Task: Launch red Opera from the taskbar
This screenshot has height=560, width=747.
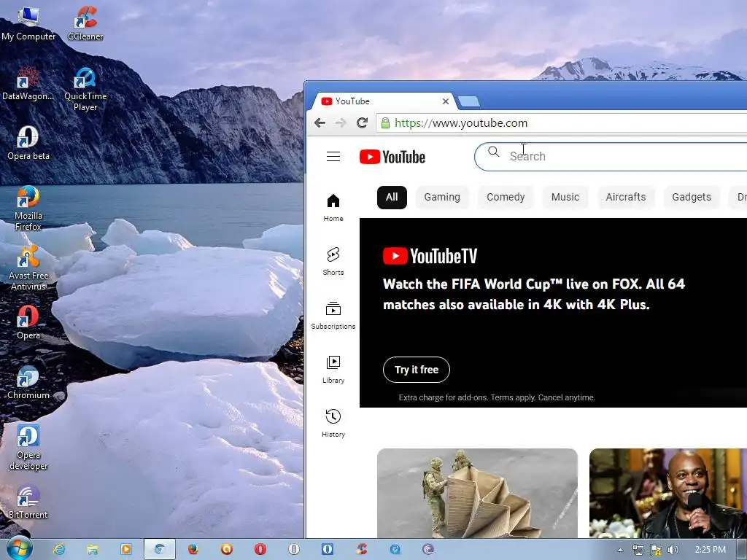Action: (x=260, y=549)
